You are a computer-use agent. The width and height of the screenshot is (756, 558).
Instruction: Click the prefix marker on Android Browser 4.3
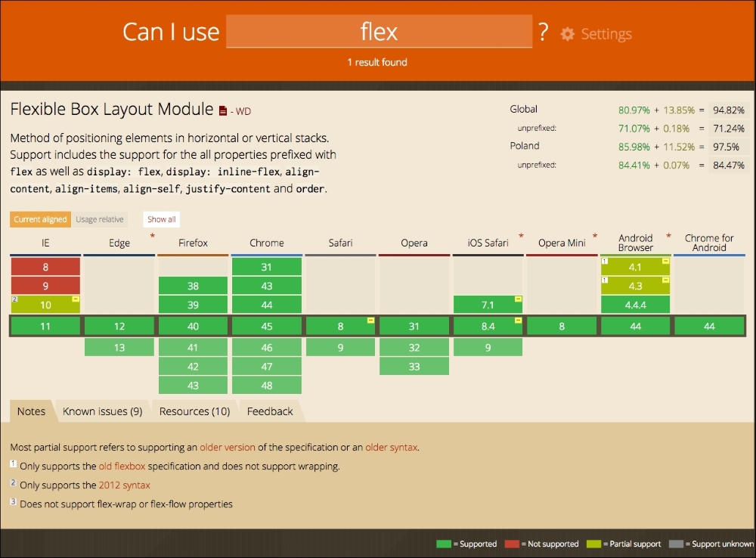tap(666, 281)
